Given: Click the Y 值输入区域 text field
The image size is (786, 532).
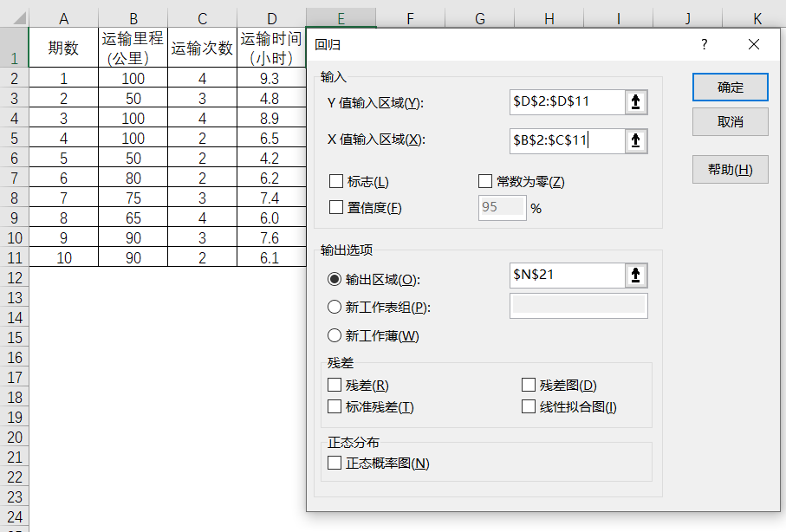Looking at the screenshot, I should (567, 102).
